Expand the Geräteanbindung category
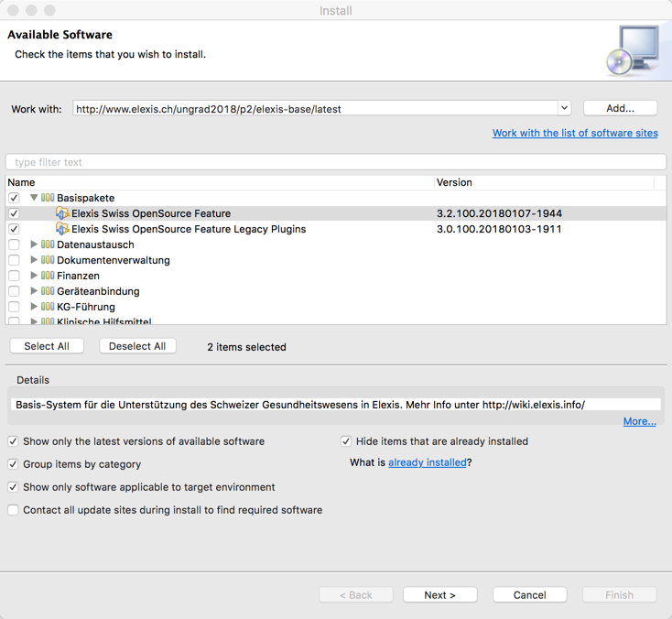 [34, 291]
